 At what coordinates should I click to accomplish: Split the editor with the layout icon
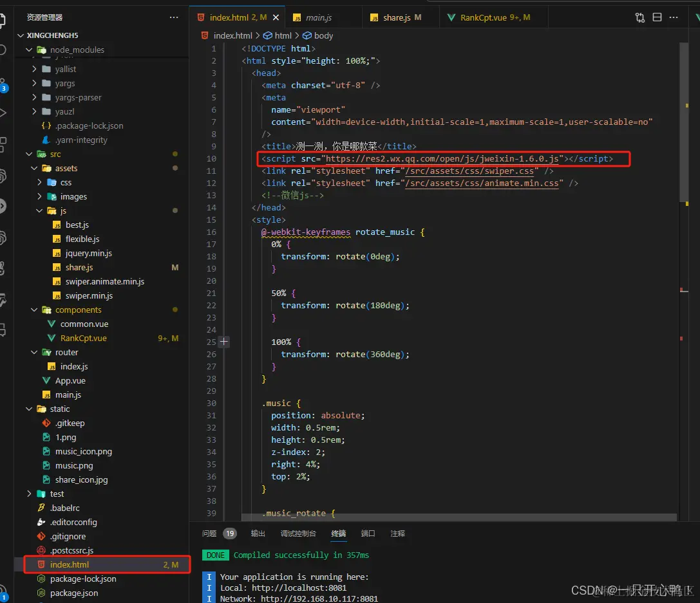coord(657,17)
